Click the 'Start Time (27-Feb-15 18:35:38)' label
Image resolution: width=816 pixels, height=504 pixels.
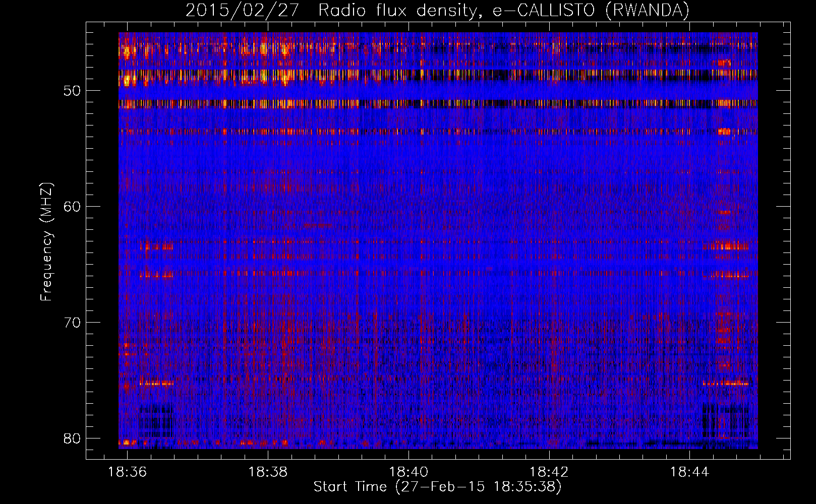coord(437,487)
